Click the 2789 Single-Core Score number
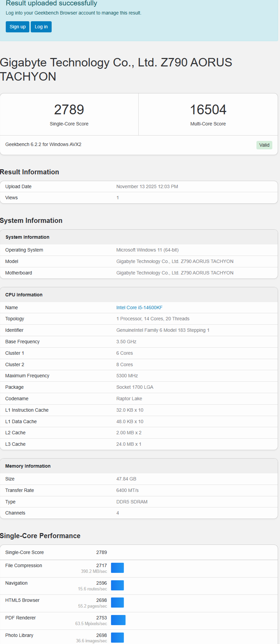 tap(69, 110)
